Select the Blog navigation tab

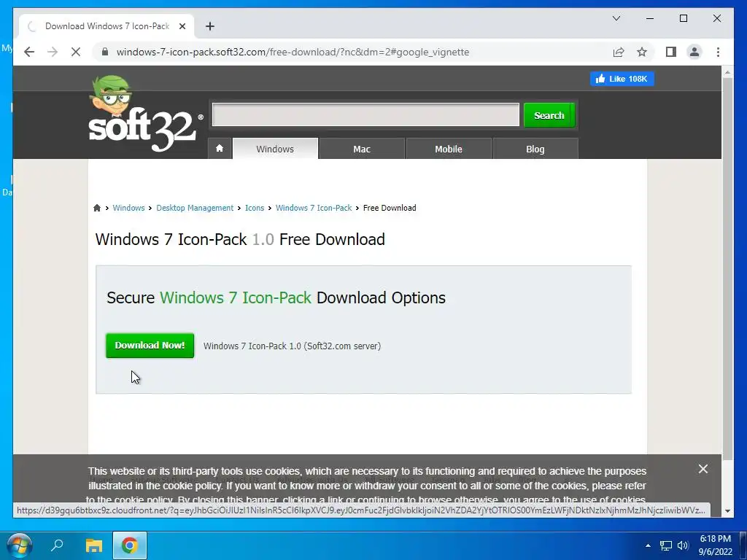(535, 149)
